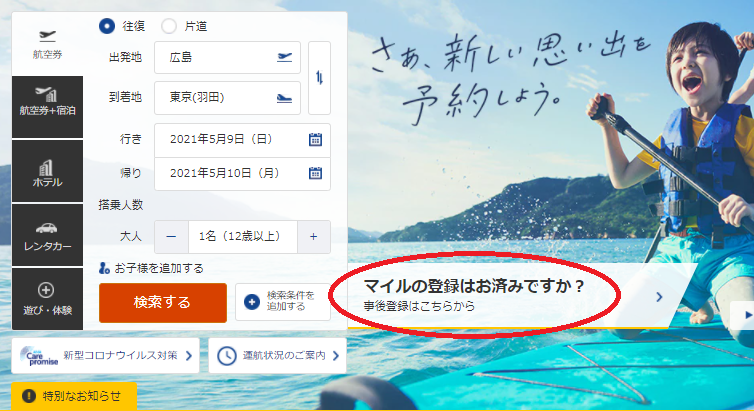Select the 片道 one-way radio button
754x411 pixels.
tap(168, 25)
